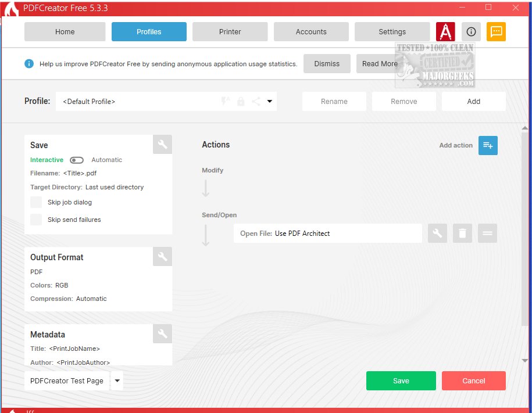Click the Modify section label
The image size is (532, 413).
(x=212, y=170)
